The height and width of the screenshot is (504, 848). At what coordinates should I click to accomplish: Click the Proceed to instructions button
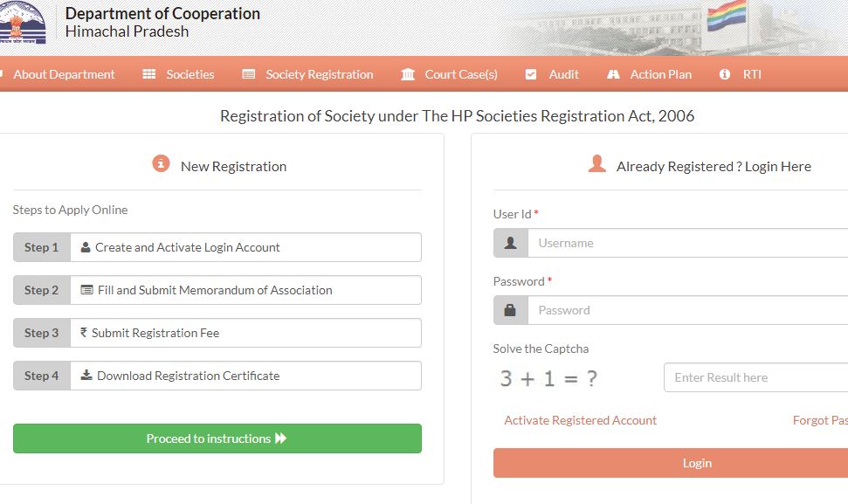pos(217,438)
